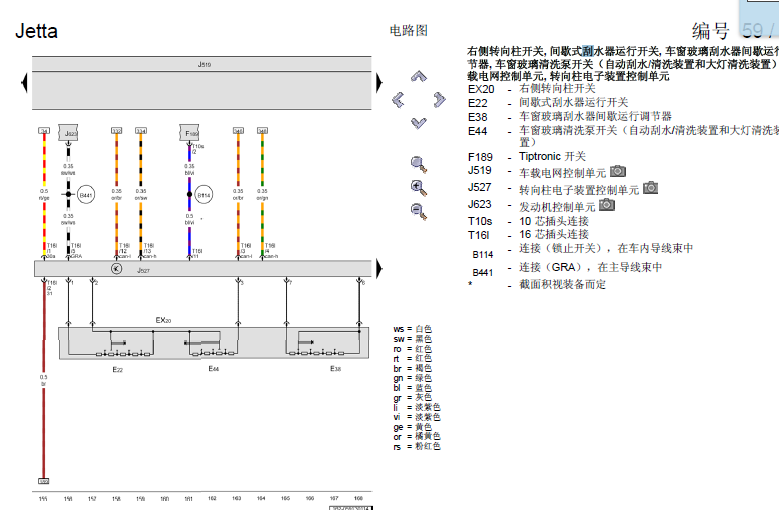Pan the diagram down with the down arrow
Screen dimensions: 779x518
(x=419, y=123)
